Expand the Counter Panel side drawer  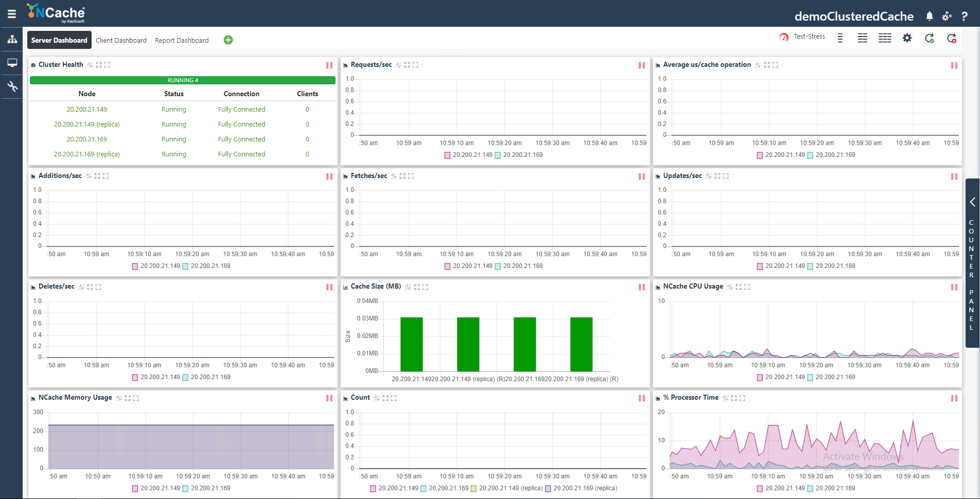972,263
